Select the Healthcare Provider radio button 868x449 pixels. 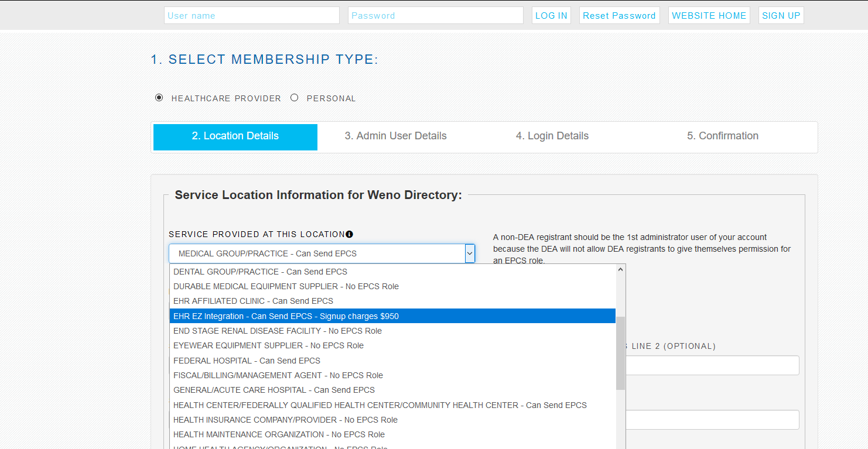click(x=159, y=98)
